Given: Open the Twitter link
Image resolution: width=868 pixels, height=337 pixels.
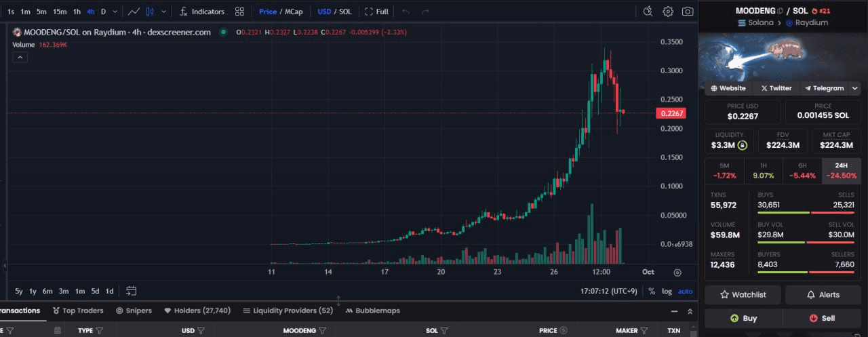Looking at the screenshot, I should (776, 88).
